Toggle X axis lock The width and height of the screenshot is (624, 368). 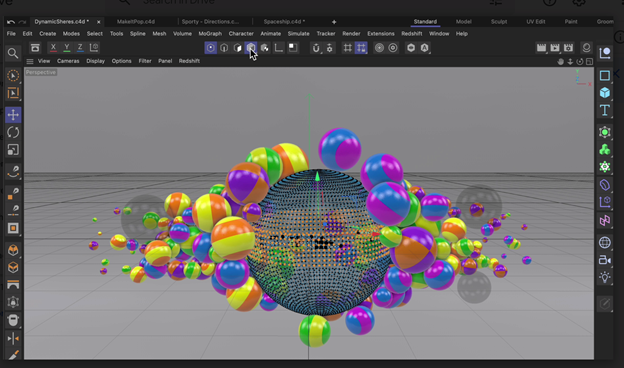(53, 48)
